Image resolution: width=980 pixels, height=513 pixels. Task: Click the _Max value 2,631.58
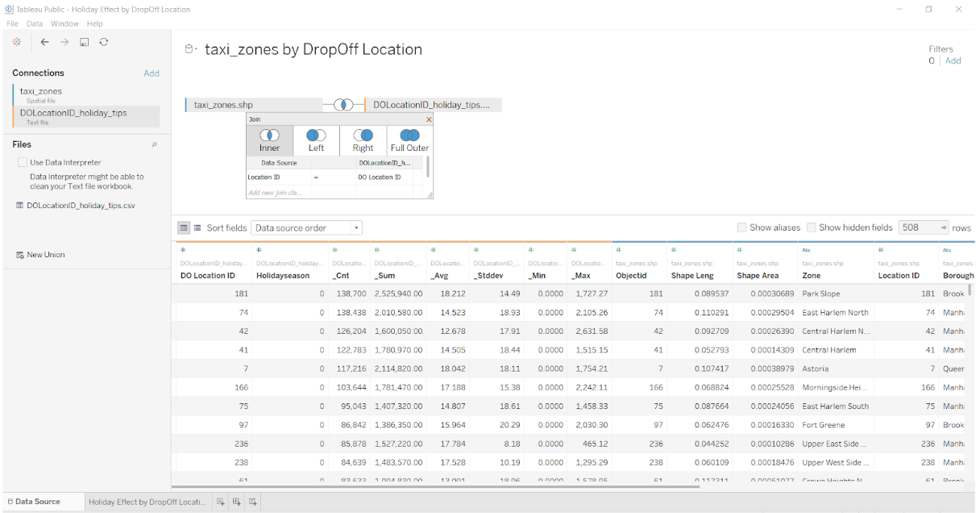592,331
